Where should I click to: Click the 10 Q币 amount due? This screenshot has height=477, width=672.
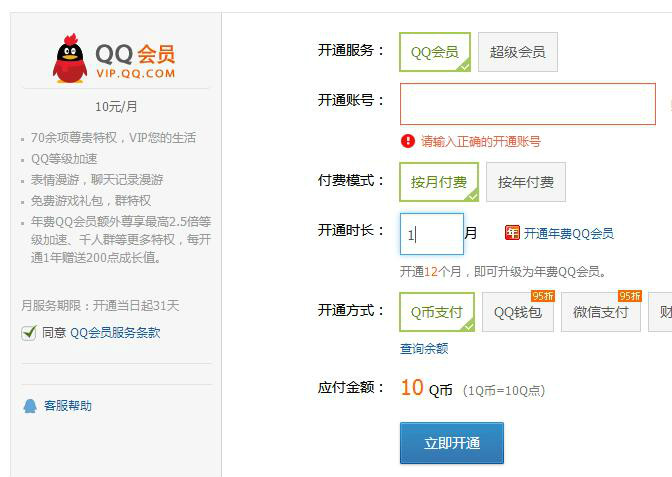[426, 388]
